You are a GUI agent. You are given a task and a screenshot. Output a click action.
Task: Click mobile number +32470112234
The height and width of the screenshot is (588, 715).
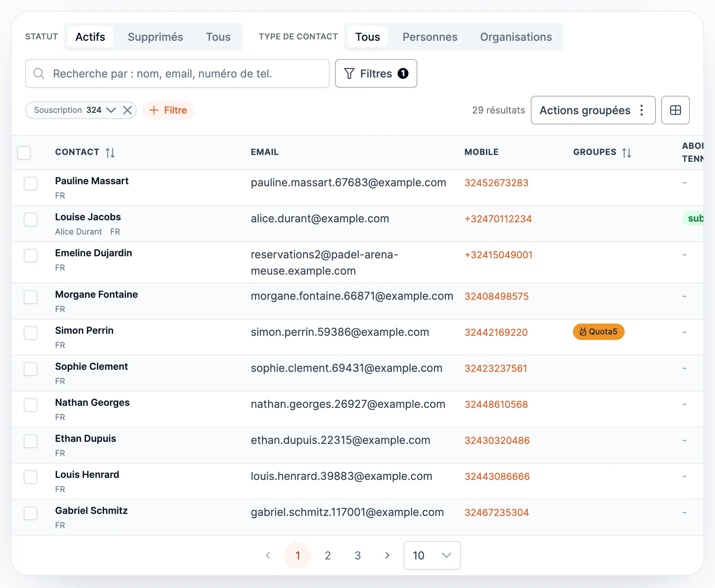(x=498, y=219)
